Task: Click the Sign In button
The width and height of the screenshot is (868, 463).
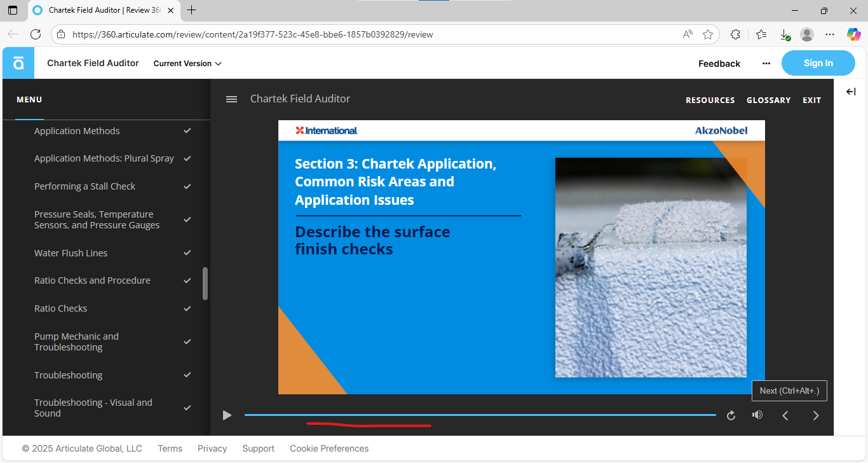Action: pos(818,63)
